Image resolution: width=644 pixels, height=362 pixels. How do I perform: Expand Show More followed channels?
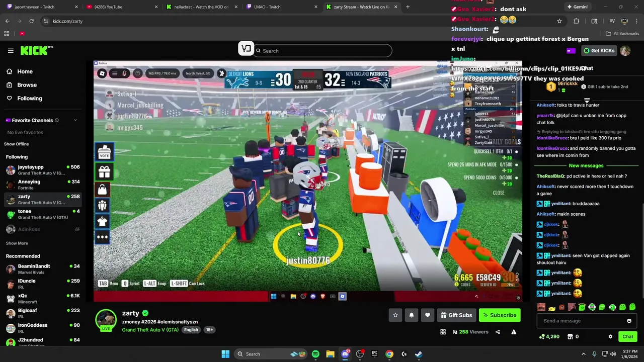click(x=17, y=243)
